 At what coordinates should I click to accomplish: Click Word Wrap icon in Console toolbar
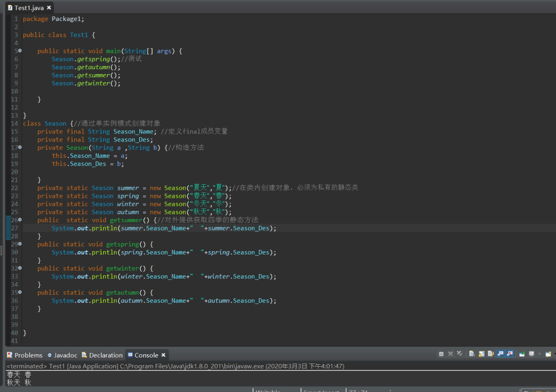[491, 354]
